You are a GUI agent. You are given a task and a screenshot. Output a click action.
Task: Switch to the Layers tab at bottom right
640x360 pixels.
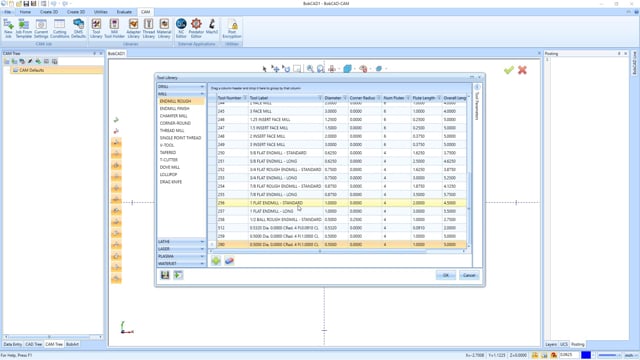(x=551, y=344)
